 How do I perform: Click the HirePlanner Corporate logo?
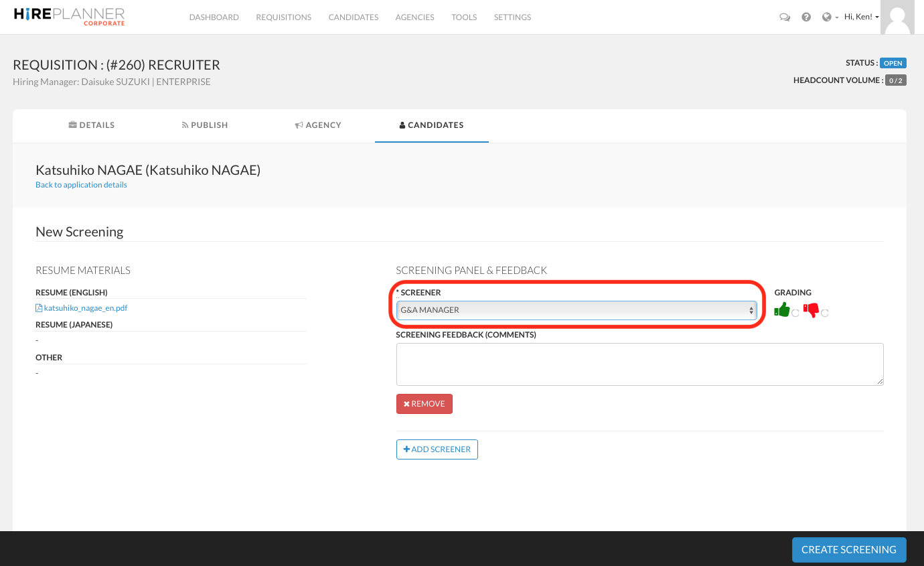69,17
